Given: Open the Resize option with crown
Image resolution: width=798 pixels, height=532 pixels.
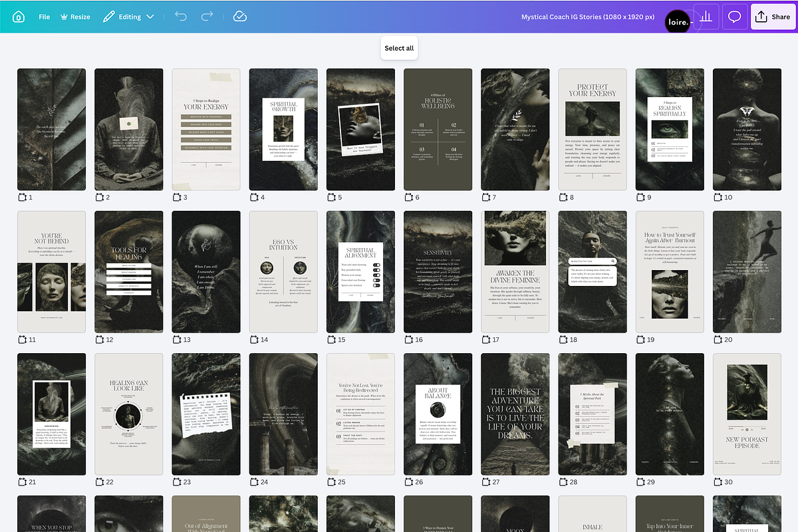Looking at the screenshot, I should tap(75, 17).
